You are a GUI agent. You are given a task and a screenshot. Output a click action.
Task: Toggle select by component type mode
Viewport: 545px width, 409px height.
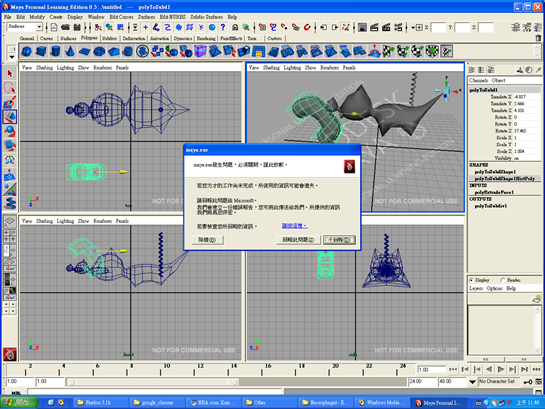tap(120, 27)
